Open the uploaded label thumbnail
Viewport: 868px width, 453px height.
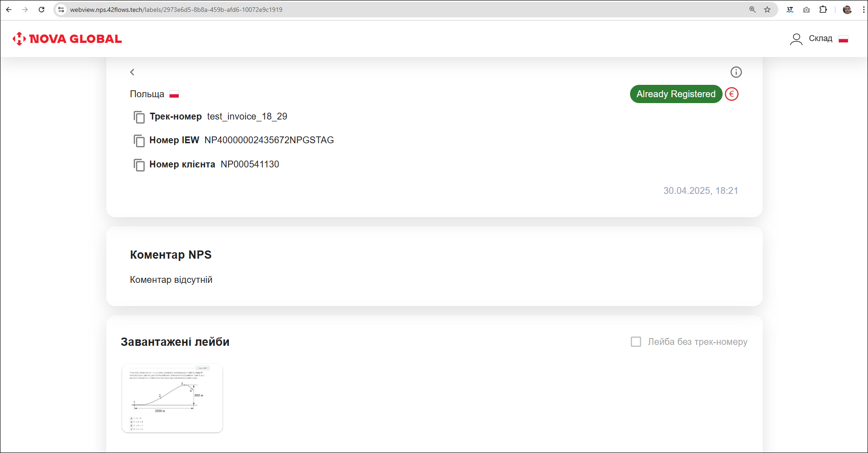pos(172,398)
